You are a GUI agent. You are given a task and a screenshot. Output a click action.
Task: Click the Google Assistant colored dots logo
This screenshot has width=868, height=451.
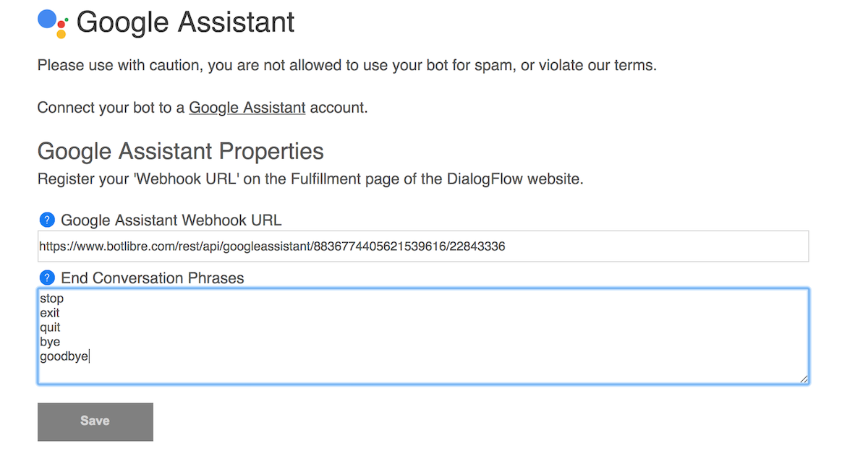coord(53,23)
